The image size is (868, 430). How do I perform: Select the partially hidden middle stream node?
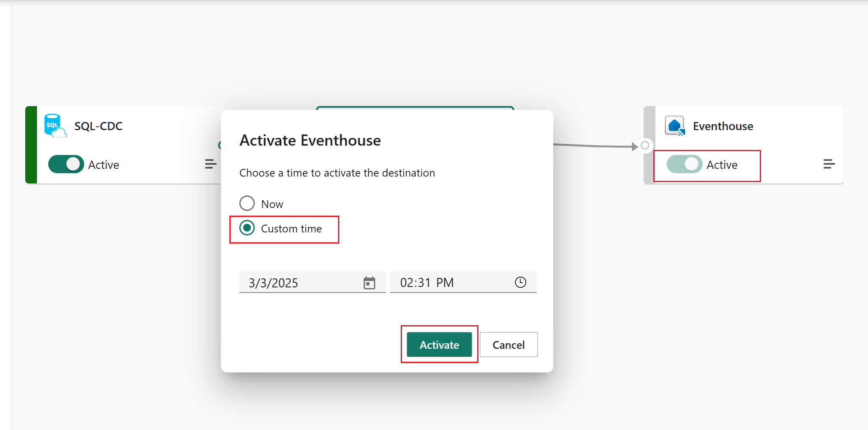414,108
